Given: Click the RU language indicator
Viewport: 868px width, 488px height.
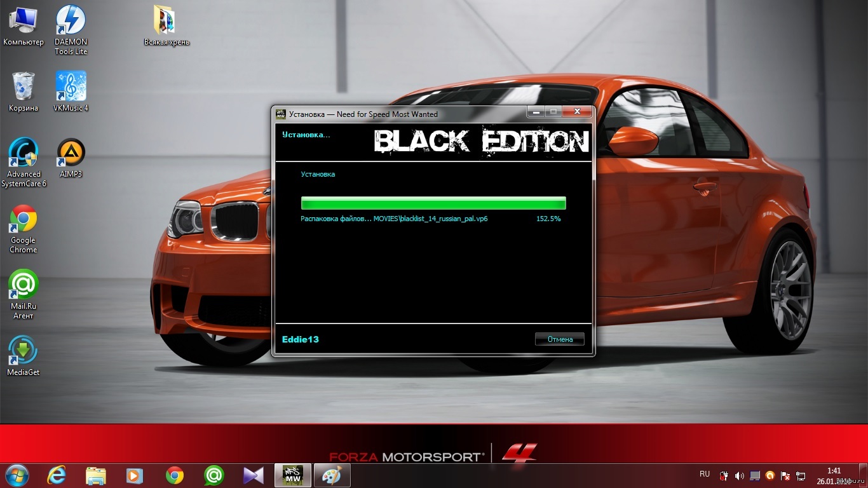Looking at the screenshot, I should [705, 474].
